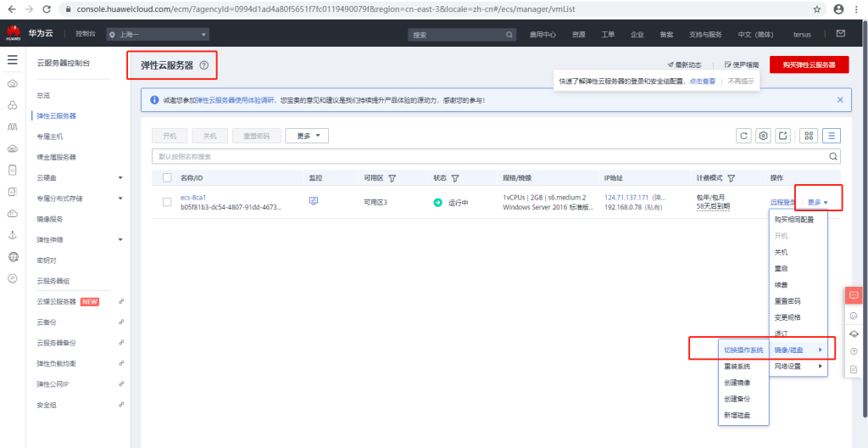Expand the 镜像/磁盘 submenu

click(x=798, y=350)
